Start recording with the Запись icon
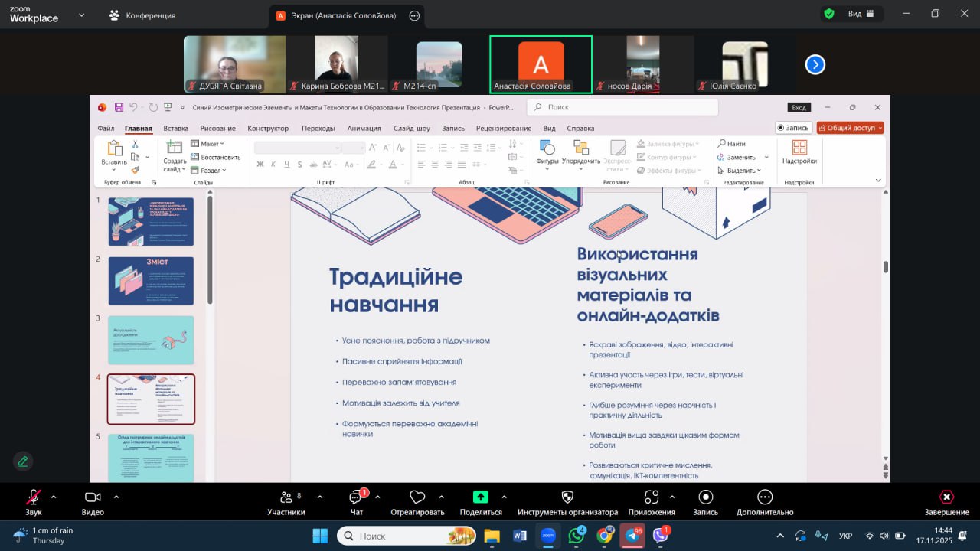 pos(705,498)
